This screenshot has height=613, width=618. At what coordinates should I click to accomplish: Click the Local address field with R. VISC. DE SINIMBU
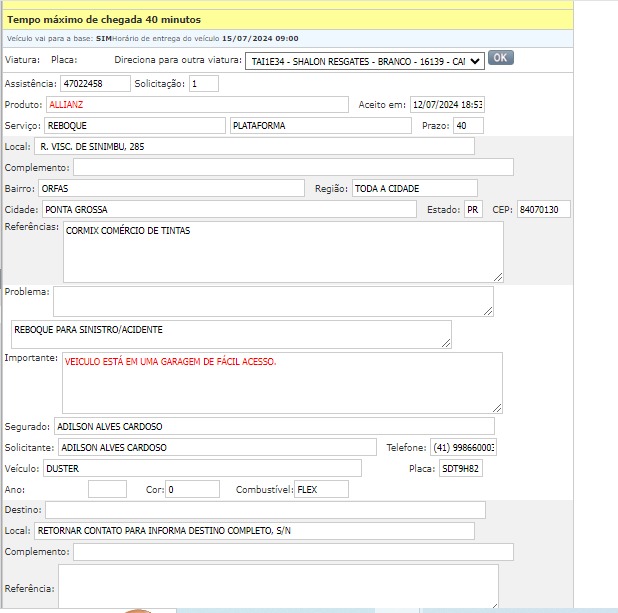tap(254, 147)
